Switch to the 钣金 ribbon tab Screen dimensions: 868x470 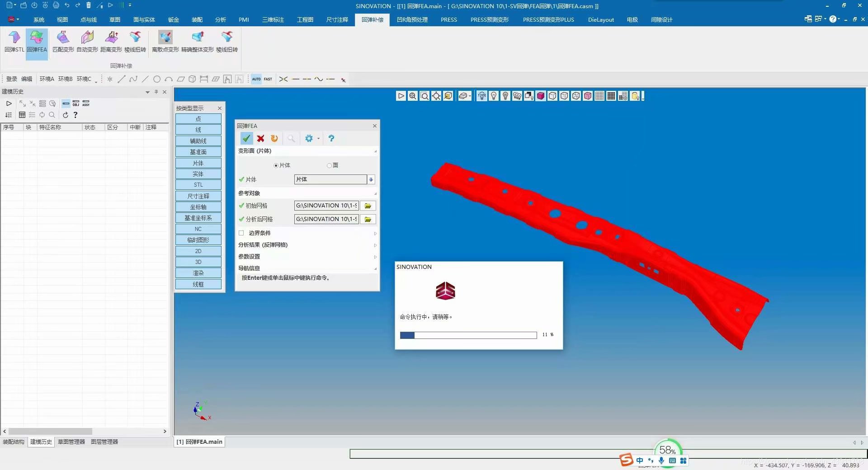click(174, 19)
